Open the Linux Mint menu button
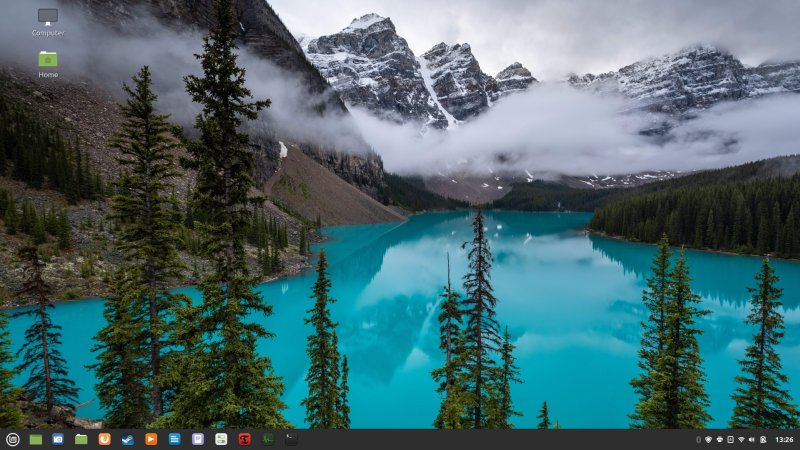 (13, 439)
